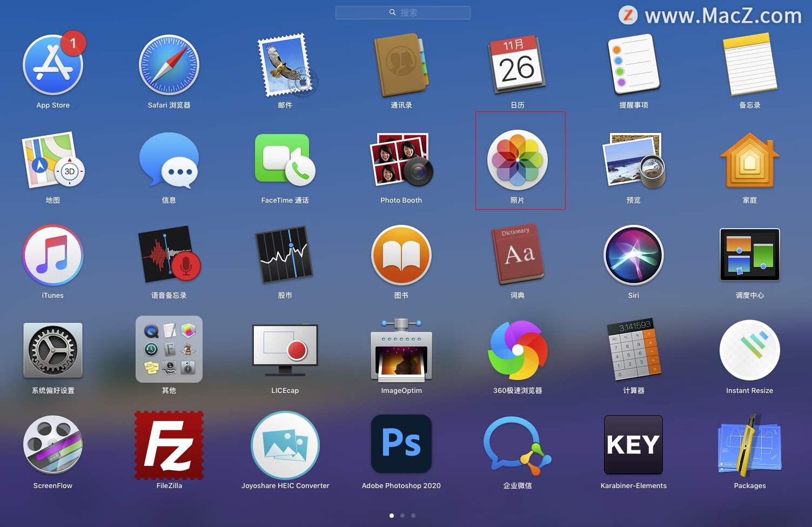Image resolution: width=812 pixels, height=527 pixels.
Task: Open 备忘录 Notes app
Action: (x=750, y=64)
